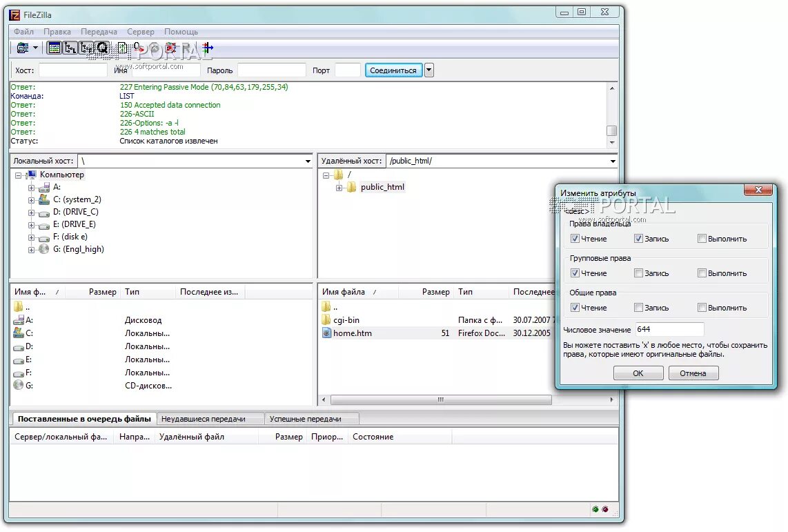788x532 pixels.
Task: Uncheck Групповые права Чтение checkbox
Action: [x=575, y=273]
